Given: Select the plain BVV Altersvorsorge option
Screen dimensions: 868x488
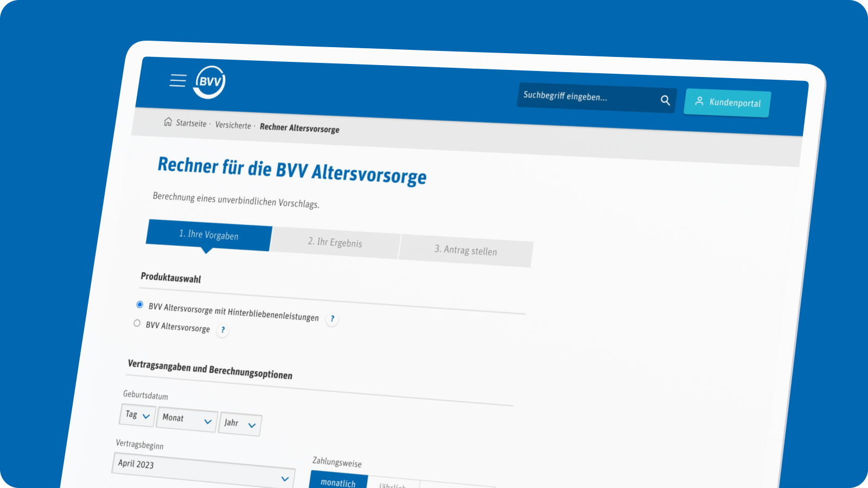Looking at the screenshot, I should pos(137,323).
